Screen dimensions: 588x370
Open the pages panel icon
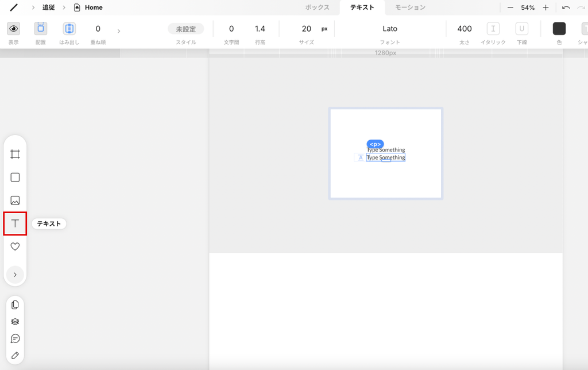click(x=15, y=305)
